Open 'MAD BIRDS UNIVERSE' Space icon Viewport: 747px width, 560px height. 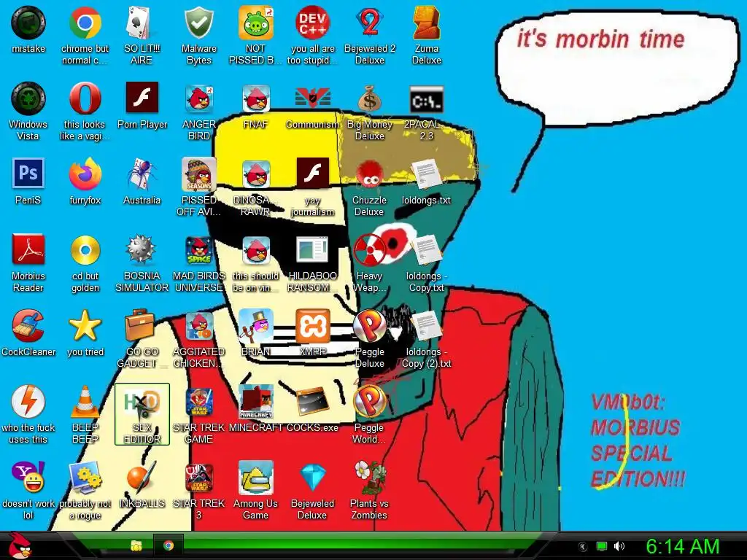coord(198,251)
